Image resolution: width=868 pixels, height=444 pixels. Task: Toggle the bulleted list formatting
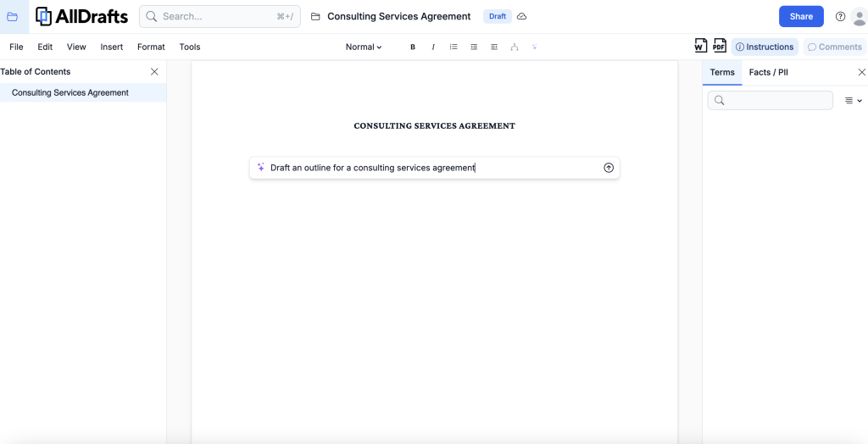click(x=453, y=47)
